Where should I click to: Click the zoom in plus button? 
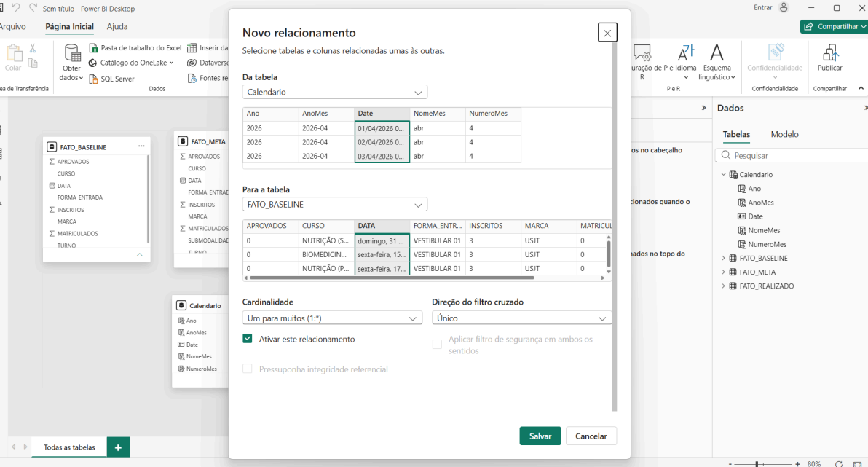(797, 463)
